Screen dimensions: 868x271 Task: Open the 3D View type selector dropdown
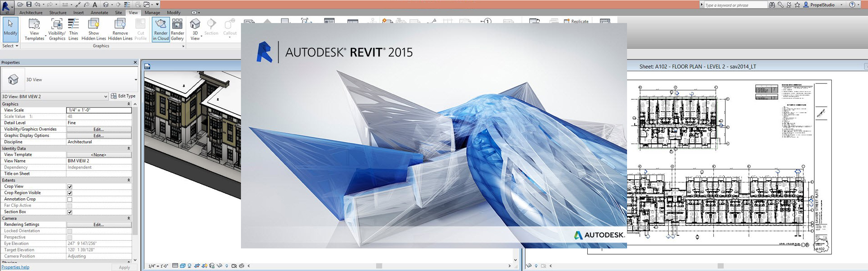coord(70,79)
